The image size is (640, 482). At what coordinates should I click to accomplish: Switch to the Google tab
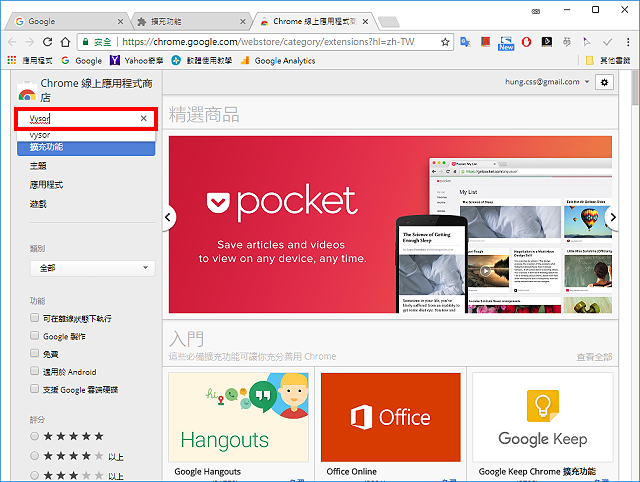(65, 21)
